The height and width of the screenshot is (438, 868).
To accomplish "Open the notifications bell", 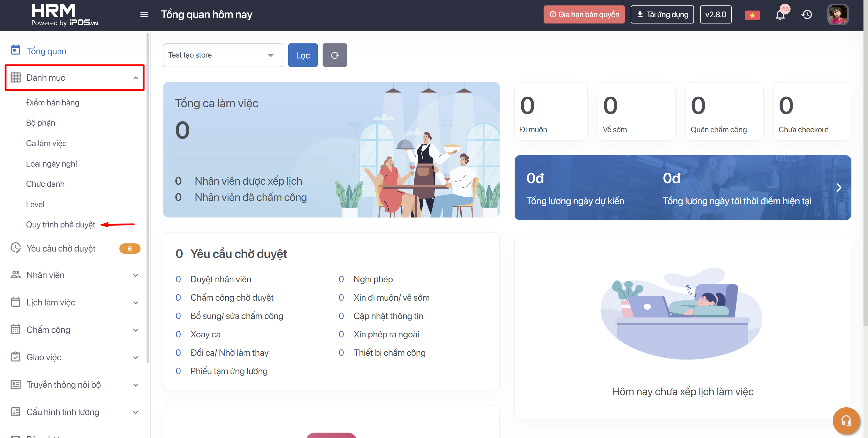I will pos(780,15).
